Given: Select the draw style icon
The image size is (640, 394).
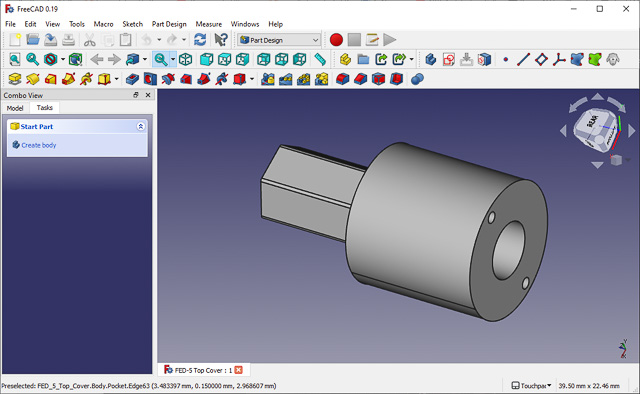Looking at the screenshot, I should (x=51, y=60).
